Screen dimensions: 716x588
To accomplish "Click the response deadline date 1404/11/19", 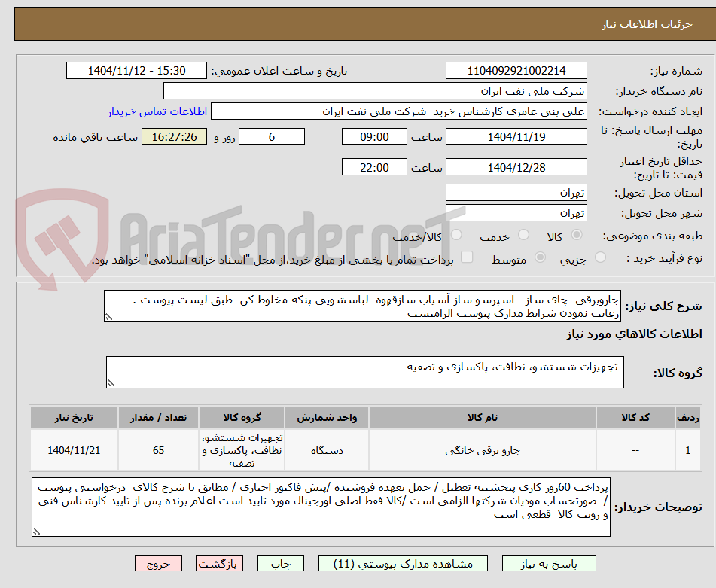I will point(516,136).
